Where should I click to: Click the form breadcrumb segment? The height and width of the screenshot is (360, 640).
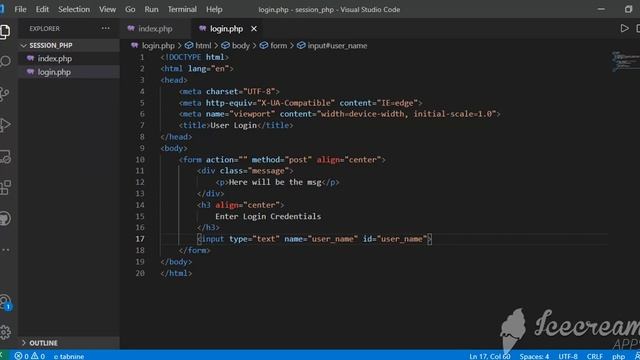(278, 46)
